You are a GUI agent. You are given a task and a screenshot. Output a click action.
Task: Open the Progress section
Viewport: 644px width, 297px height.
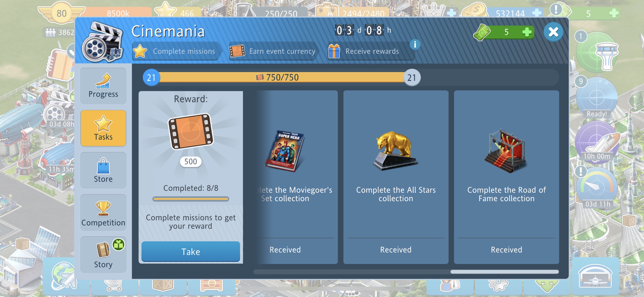[x=103, y=86]
